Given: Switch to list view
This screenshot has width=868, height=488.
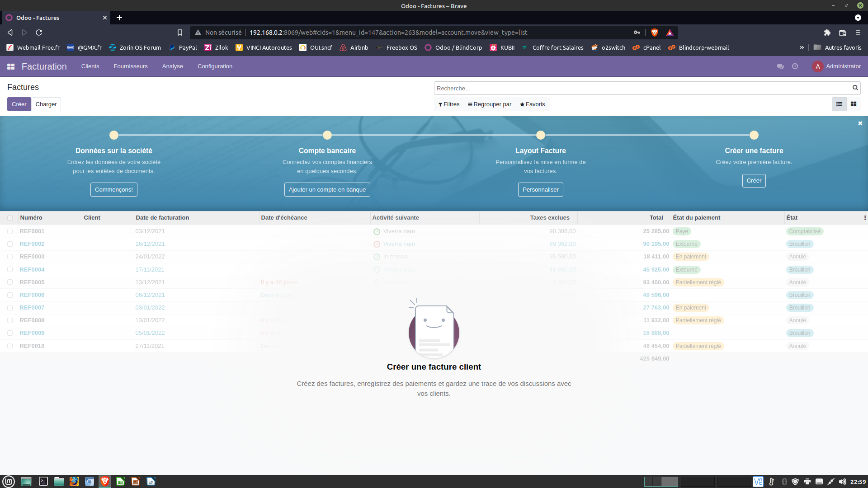Looking at the screenshot, I should (839, 104).
